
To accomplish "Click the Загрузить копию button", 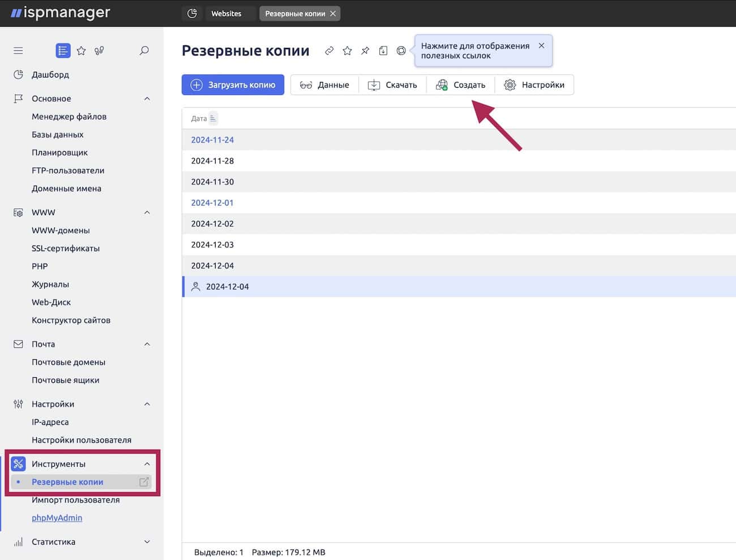I will tap(233, 85).
